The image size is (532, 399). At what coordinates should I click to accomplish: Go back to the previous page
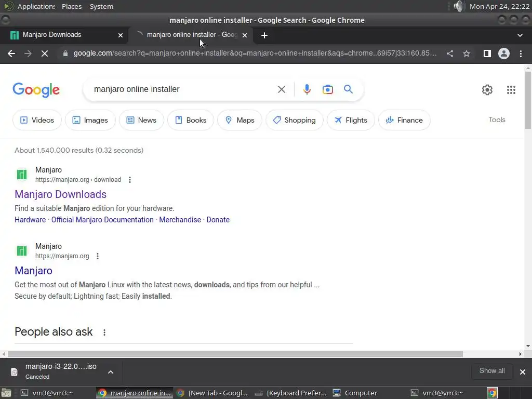(x=11, y=54)
